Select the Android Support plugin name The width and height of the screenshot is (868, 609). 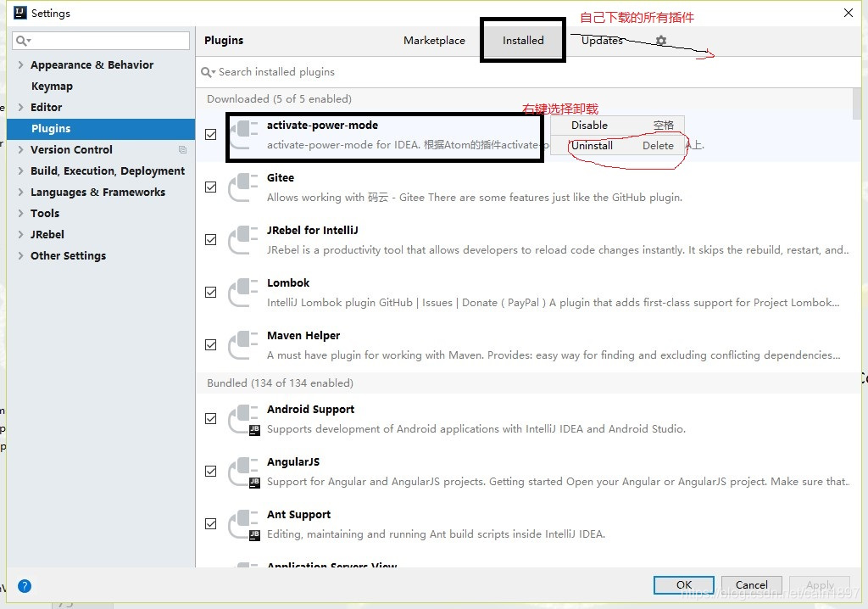coord(310,410)
